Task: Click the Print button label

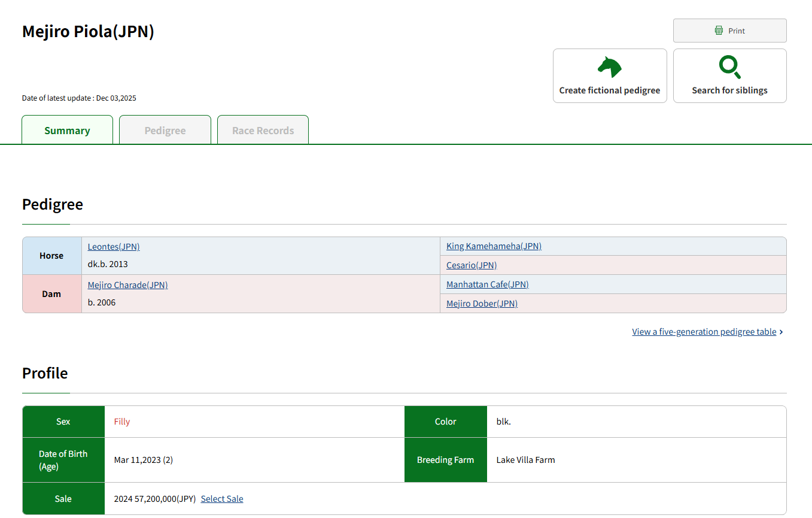Action: [x=737, y=31]
